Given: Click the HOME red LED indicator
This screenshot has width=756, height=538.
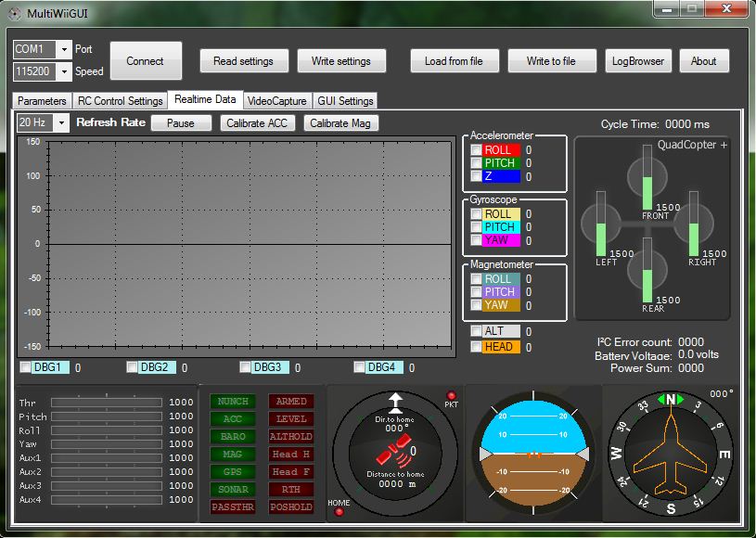Looking at the screenshot, I should (339, 511).
